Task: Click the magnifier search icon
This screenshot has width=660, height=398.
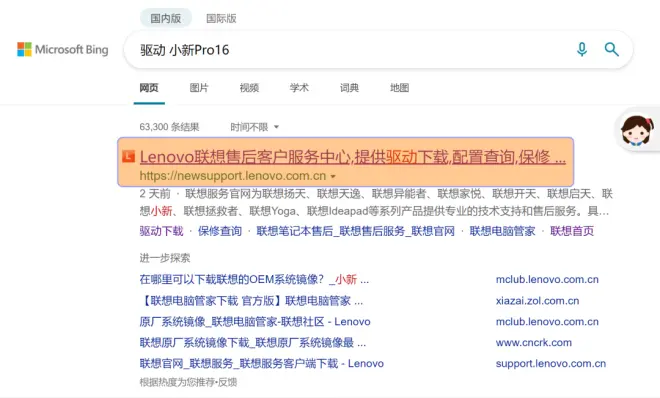Action: click(612, 49)
